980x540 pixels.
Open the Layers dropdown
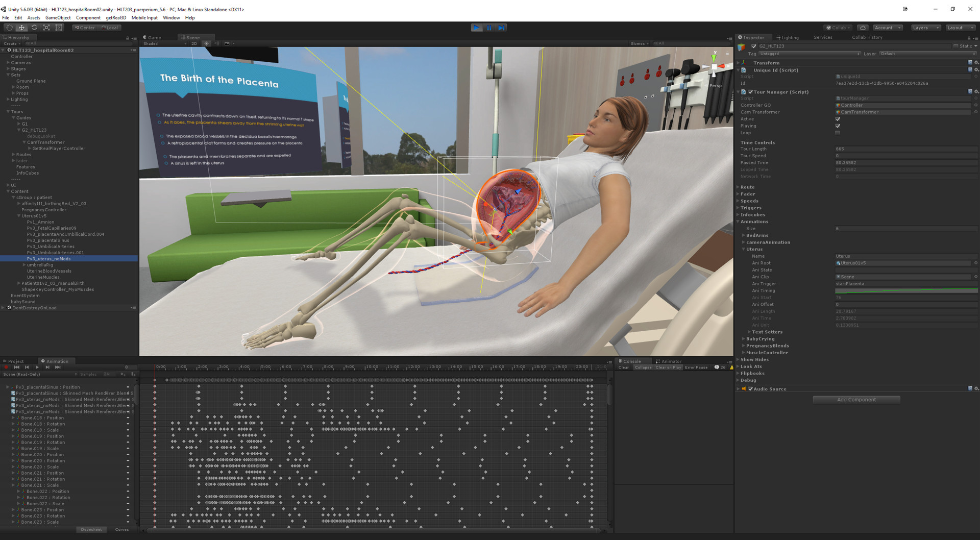point(925,28)
